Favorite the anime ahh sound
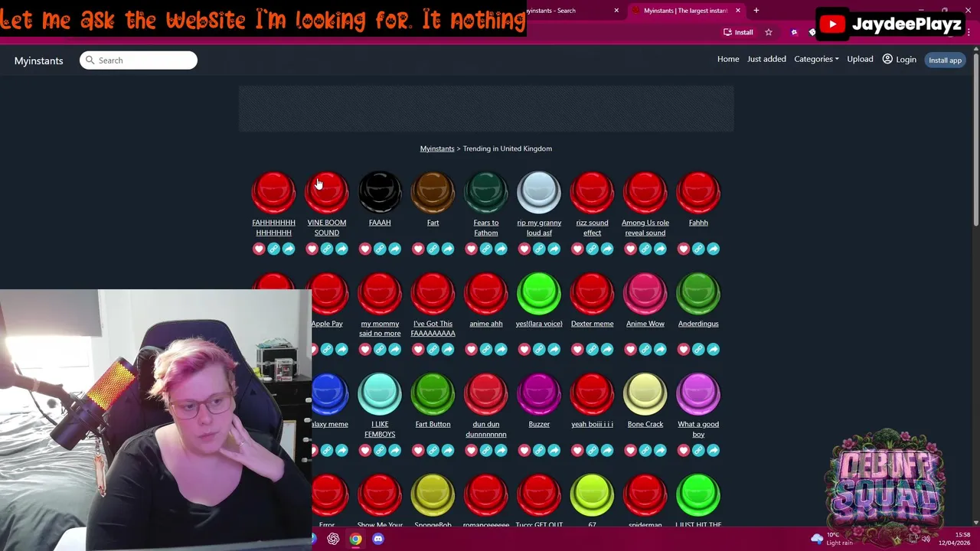This screenshot has width=980, height=551. (x=471, y=350)
